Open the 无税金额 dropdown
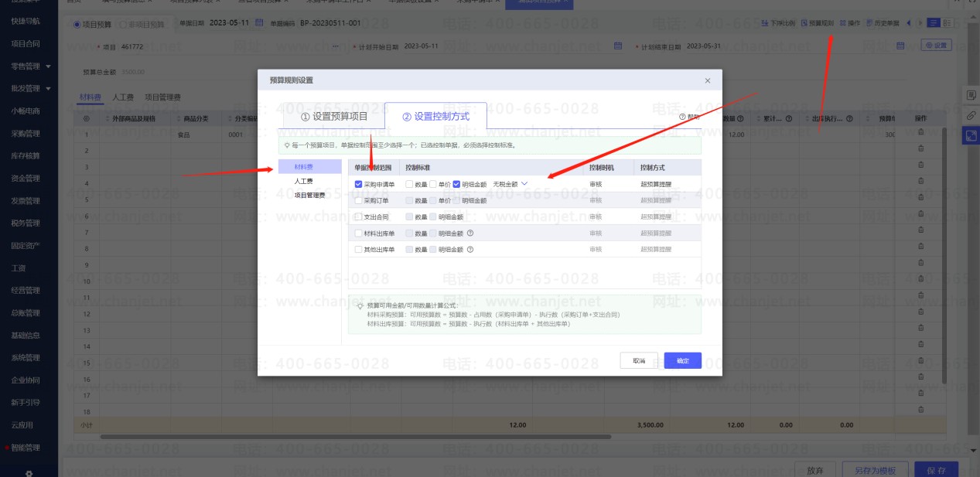 510,184
